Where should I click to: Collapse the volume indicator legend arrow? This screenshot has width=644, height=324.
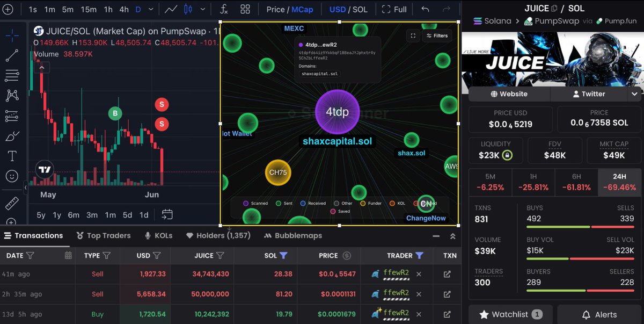tap(42, 67)
